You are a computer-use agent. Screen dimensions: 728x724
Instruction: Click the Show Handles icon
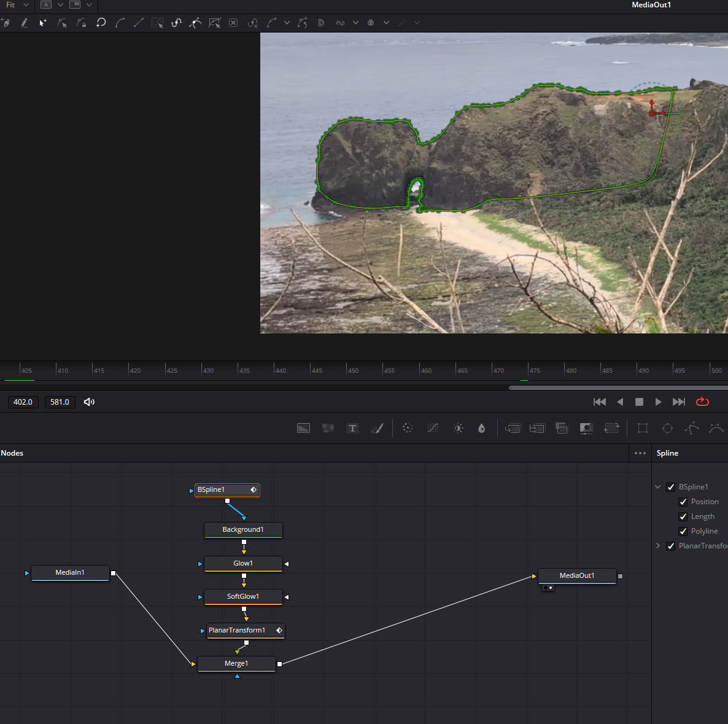[195, 23]
